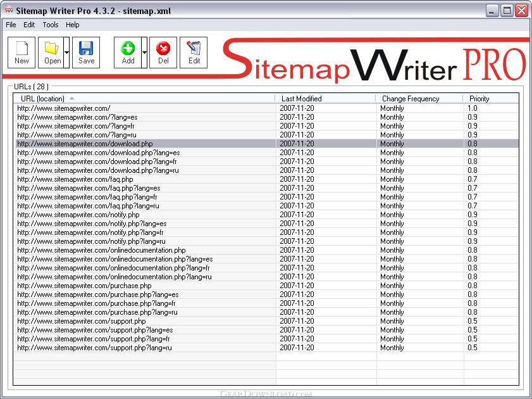This screenshot has height=399, width=532.
Task: Expand the Add button dropdown arrow
Action: coord(144,53)
